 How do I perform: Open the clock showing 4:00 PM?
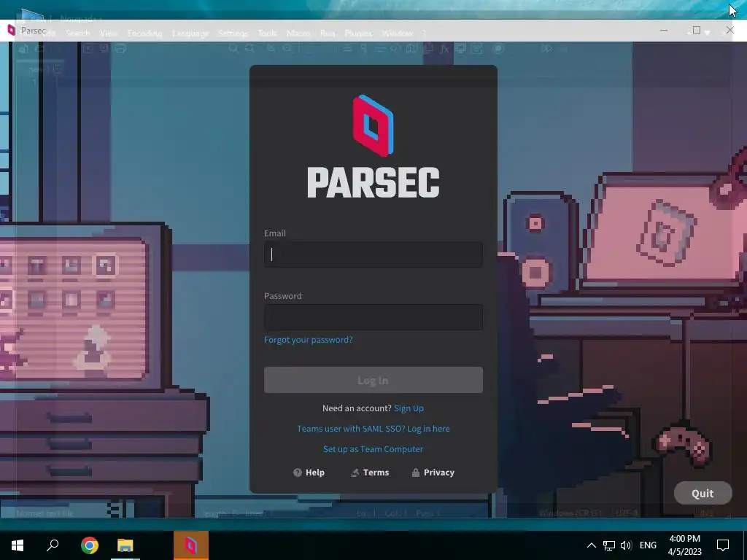click(x=684, y=545)
